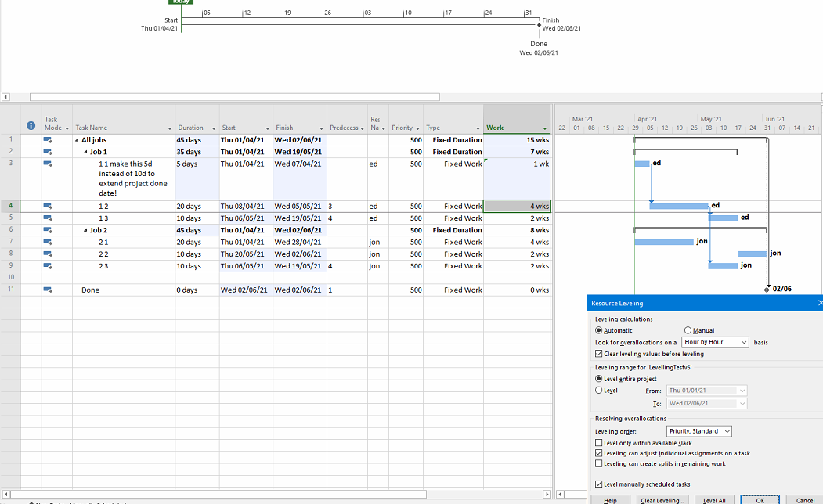
Task: Open Finish column filter arrow
Action: (321, 128)
